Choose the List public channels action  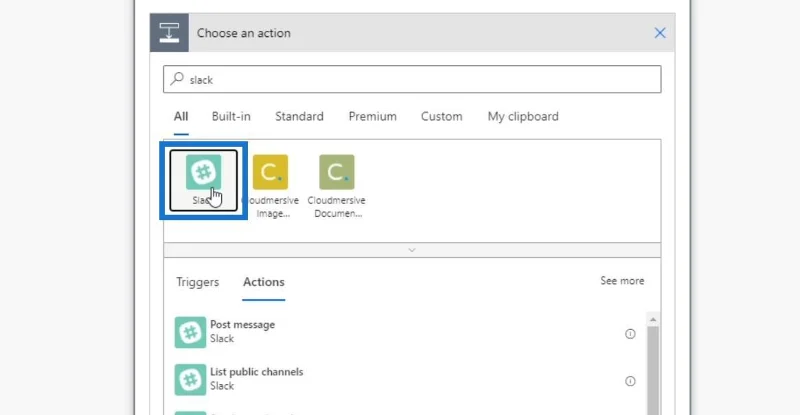point(405,379)
